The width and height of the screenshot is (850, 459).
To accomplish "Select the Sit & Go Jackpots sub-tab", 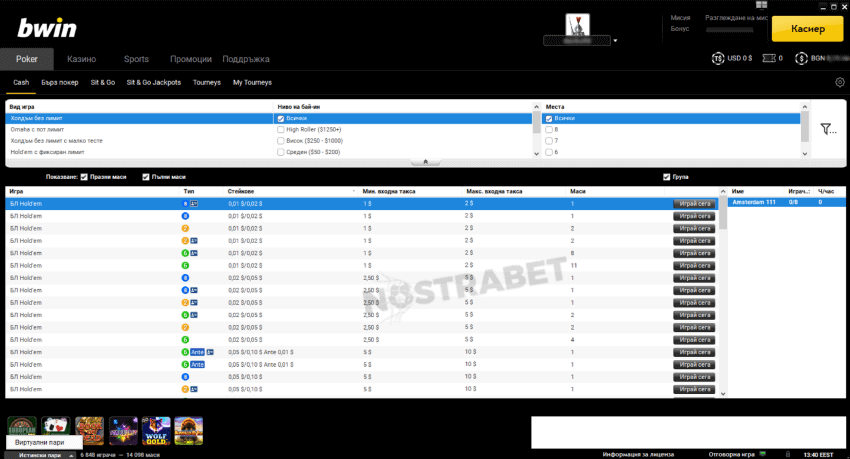I will coord(154,82).
